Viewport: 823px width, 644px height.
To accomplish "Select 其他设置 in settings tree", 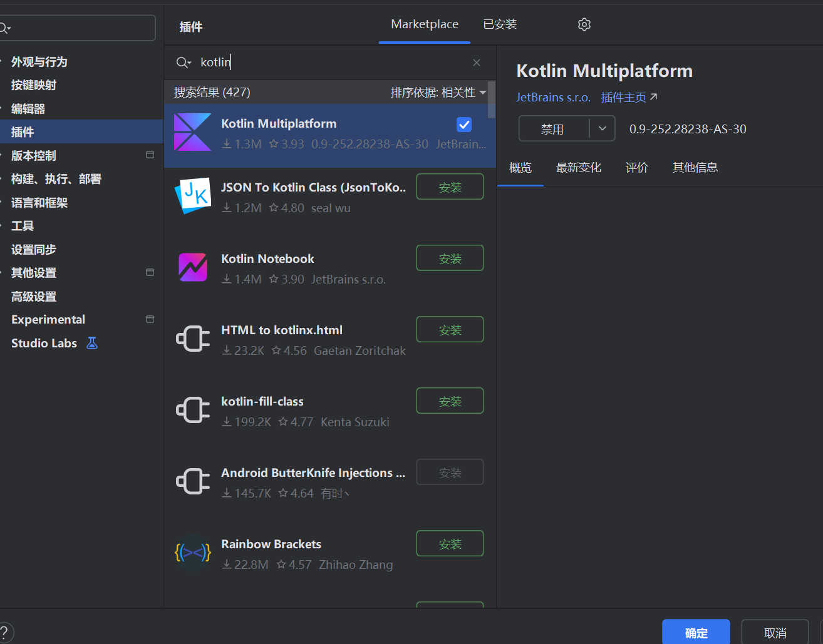I will click(34, 273).
